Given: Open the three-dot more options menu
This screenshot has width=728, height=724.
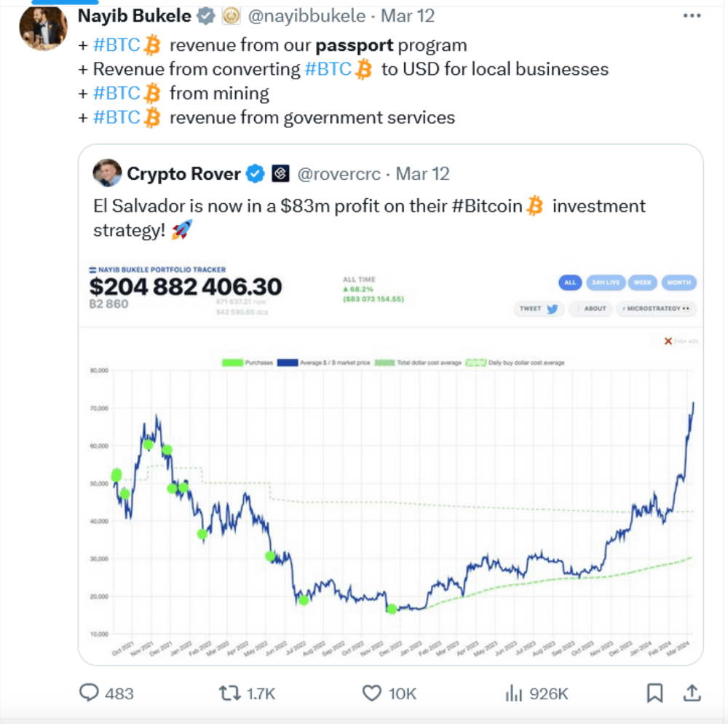Looking at the screenshot, I should point(692,16).
